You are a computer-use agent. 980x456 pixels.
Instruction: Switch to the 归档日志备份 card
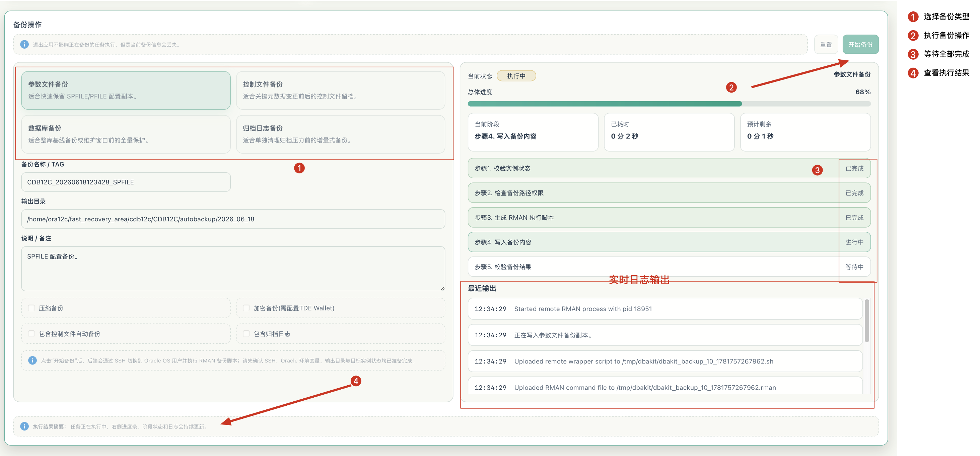341,134
